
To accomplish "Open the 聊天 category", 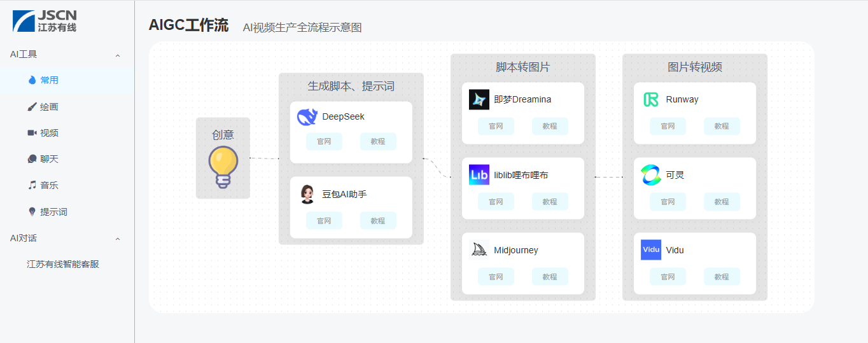I will [x=67, y=159].
